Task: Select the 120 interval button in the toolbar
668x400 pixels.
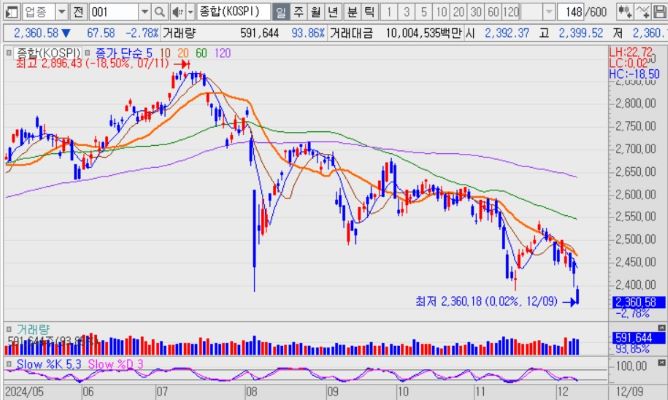Action: click(511, 12)
